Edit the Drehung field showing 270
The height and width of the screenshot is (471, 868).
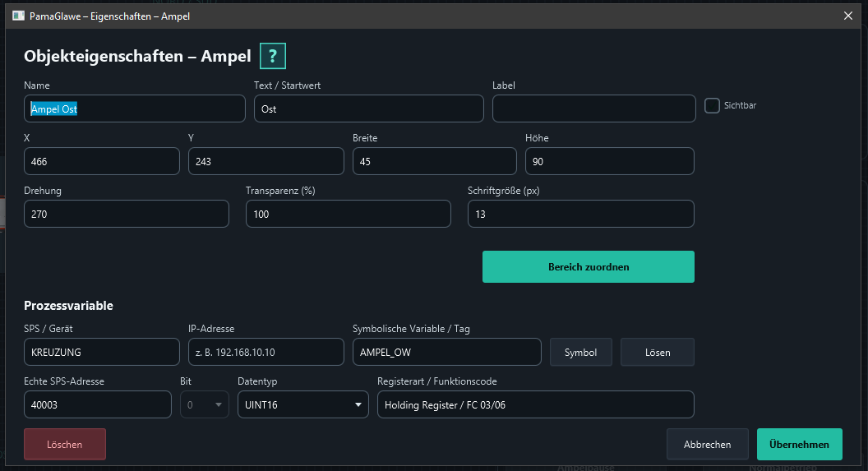click(127, 214)
